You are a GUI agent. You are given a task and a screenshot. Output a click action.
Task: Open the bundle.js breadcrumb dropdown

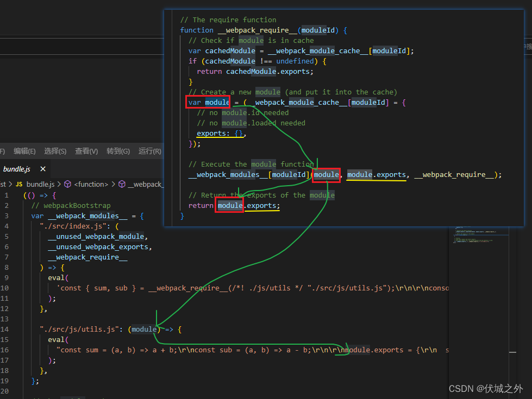tap(40, 184)
